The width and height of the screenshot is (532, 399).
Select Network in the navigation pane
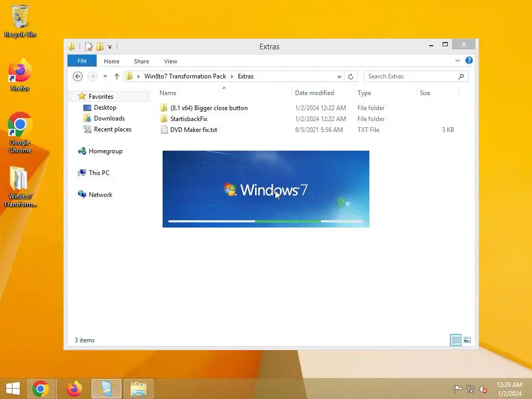pyautogui.click(x=100, y=195)
